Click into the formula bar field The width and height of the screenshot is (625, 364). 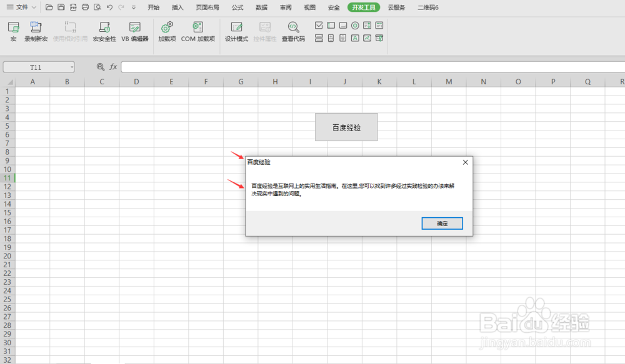coord(372,67)
